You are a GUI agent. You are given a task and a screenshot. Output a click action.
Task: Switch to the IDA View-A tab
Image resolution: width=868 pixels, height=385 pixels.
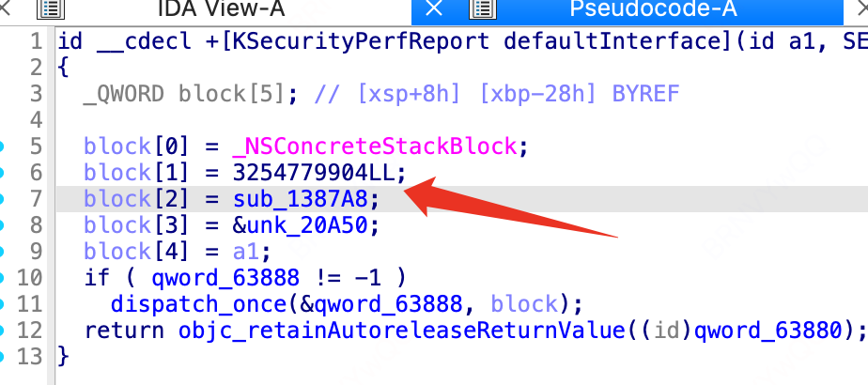(x=222, y=8)
